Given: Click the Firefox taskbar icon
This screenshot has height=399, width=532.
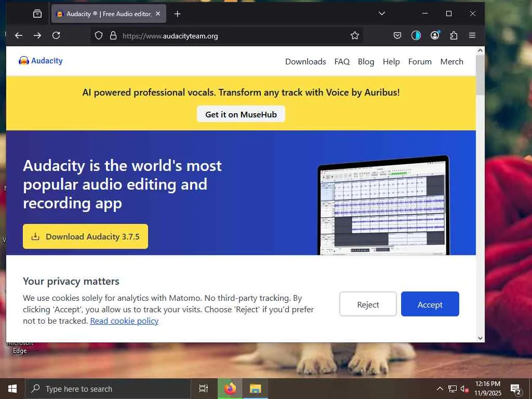Looking at the screenshot, I should pyautogui.click(x=230, y=389).
